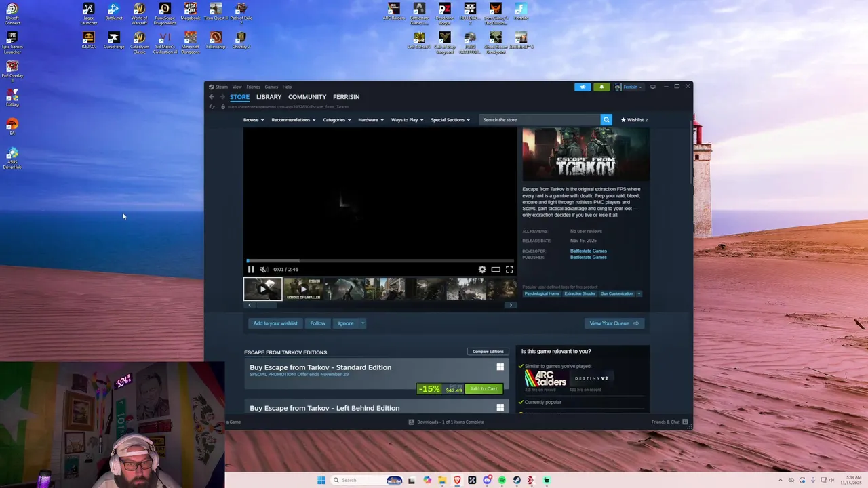Switch to the LIBRARY tab
868x488 pixels.
[269, 97]
